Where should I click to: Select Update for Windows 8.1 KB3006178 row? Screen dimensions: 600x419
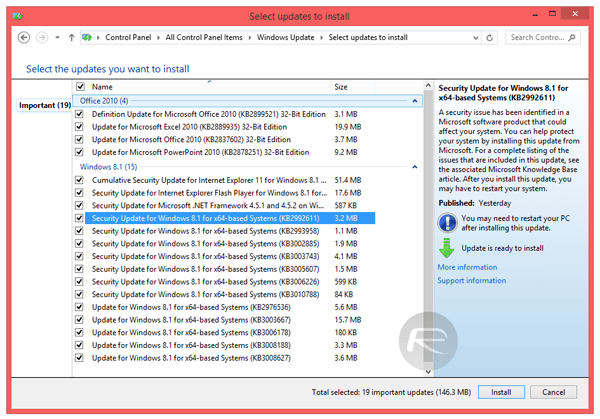pyautogui.click(x=191, y=333)
